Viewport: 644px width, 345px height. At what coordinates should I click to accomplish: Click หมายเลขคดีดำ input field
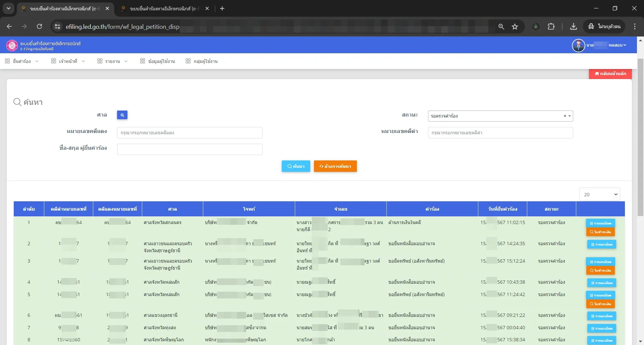tap(500, 133)
